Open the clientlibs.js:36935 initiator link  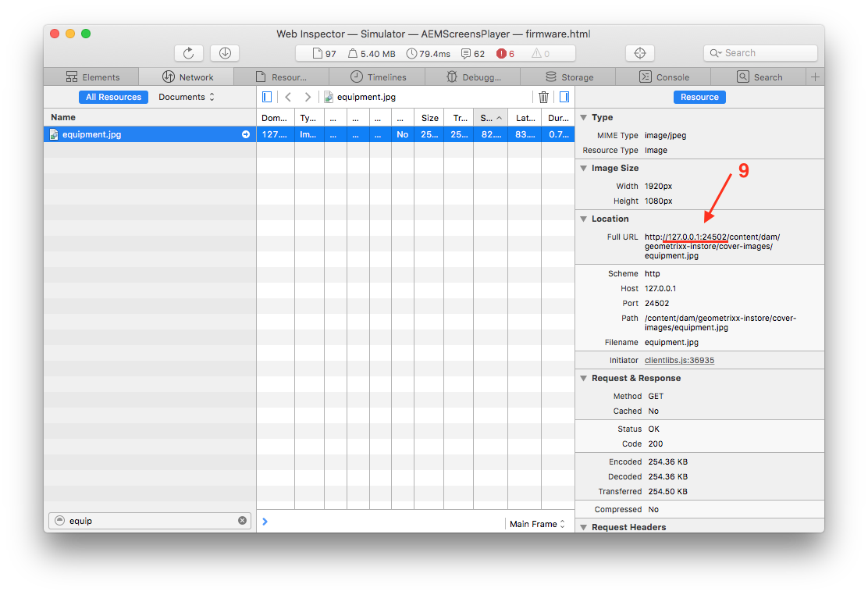pos(679,360)
